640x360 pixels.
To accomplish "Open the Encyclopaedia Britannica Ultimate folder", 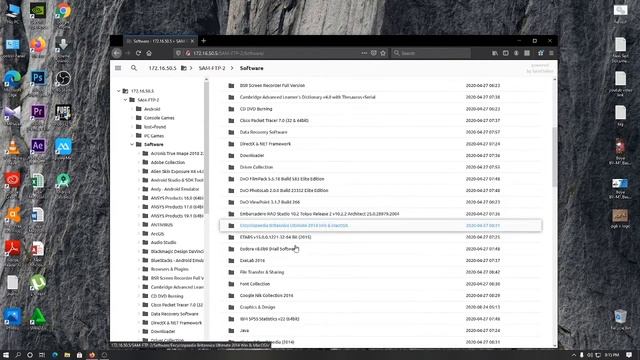I will (x=380, y=225).
